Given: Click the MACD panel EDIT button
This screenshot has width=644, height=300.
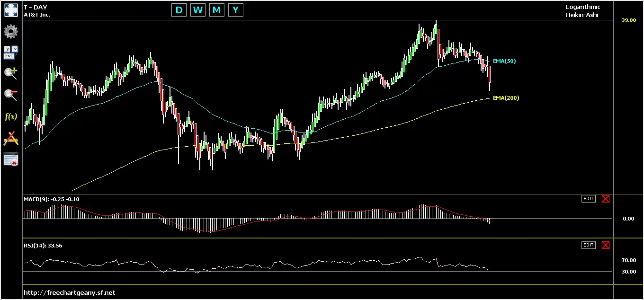Looking at the screenshot, I should [588, 199].
